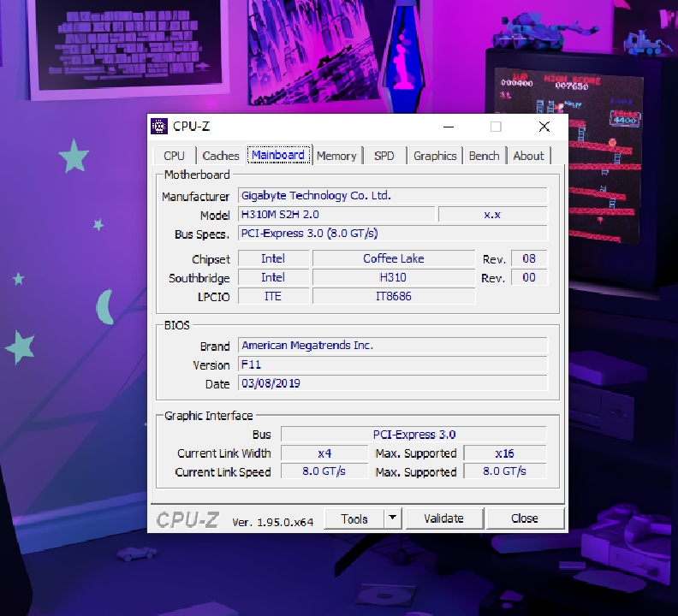The width and height of the screenshot is (678, 616).
Task: Select the model value H310M S2H 2.0
Action: click(x=336, y=215)
